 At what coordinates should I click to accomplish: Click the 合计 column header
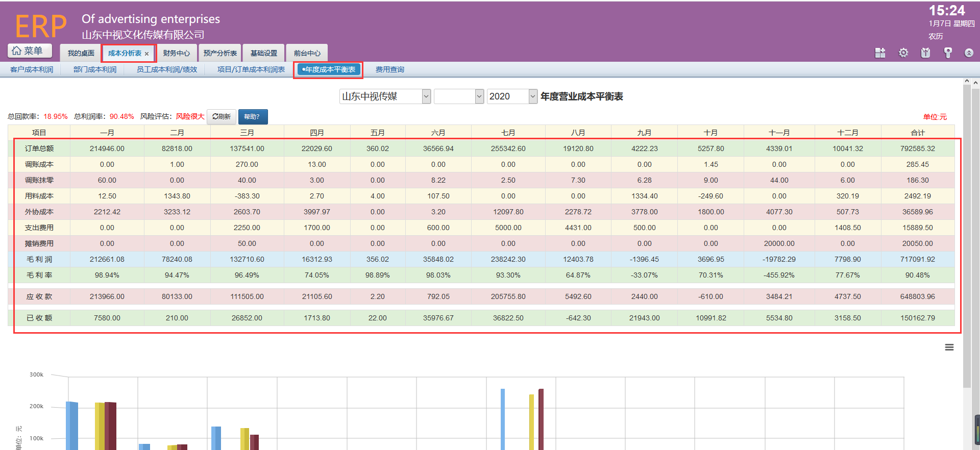[918, 133]
